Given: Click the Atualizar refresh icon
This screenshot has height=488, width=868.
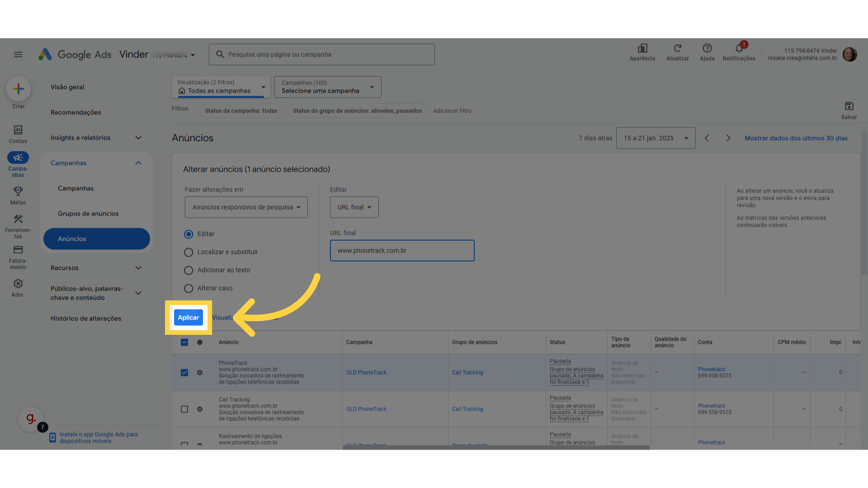Looking at the screenshot, I should pos(677,48).
